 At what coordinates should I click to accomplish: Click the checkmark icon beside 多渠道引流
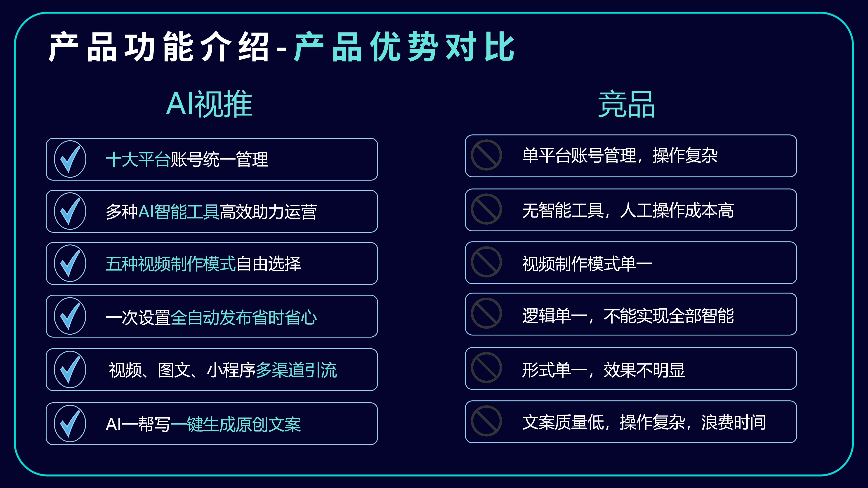(70, 369)
